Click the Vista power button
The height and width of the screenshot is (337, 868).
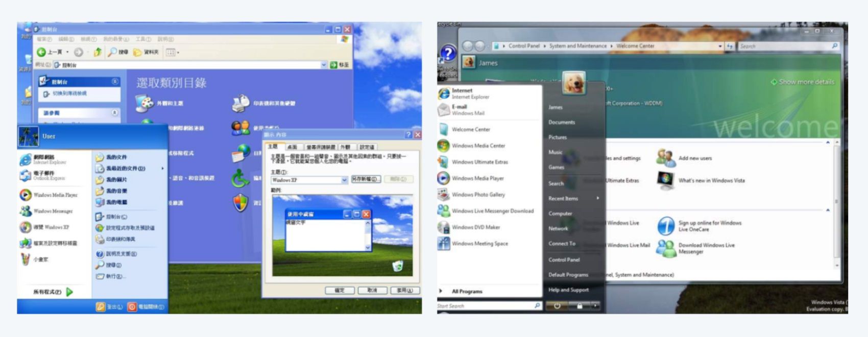pyautogui.click(x=557, y=306)
